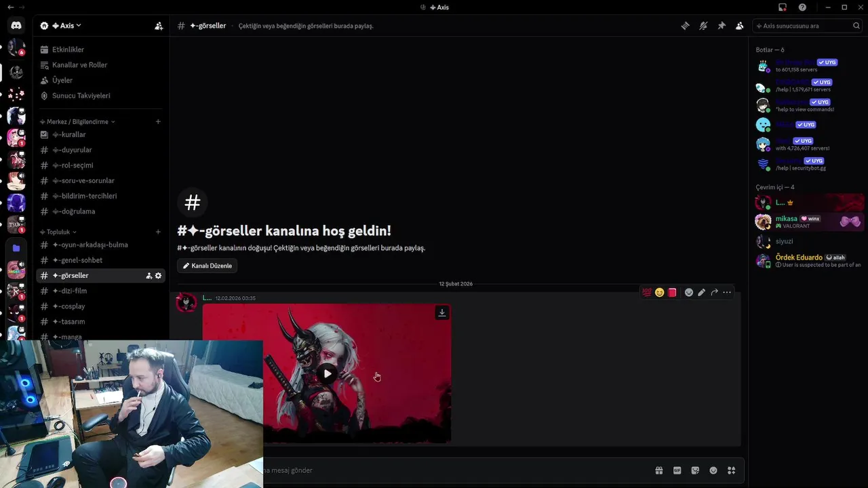Open the server folder icon in server list
Image resolution: width=868 pixels, height=488 pixels.
pyautogui.click(x=16, y=249)
